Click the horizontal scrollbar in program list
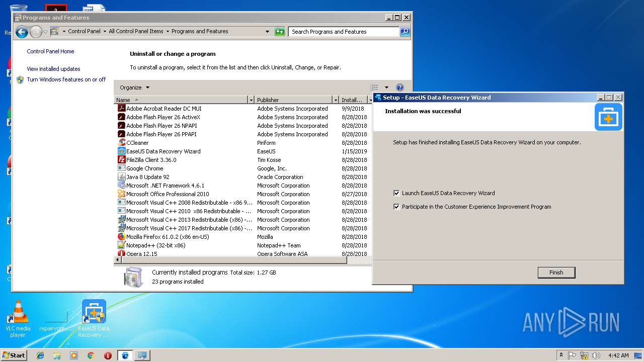The height and width of the screenshot is (362, 644). tap(234, 260)
